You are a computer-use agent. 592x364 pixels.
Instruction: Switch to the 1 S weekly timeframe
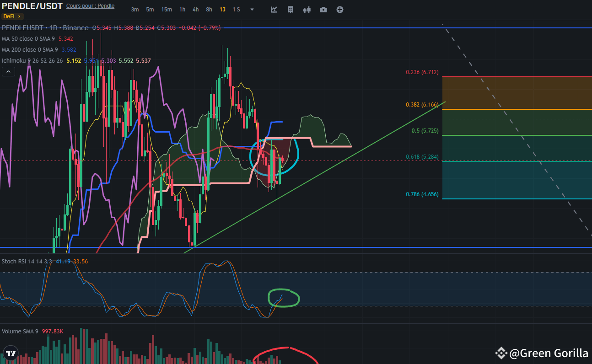click(236, 10)
